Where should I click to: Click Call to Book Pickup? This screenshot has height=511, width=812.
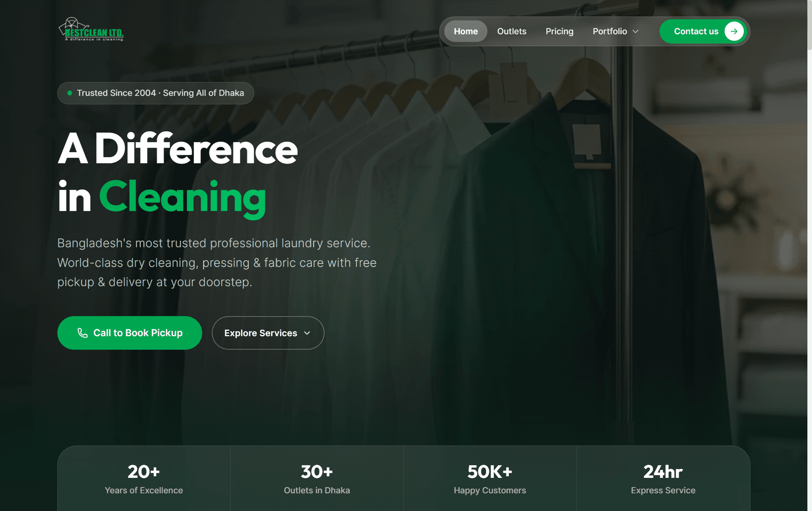pyautogui.click(x=129, y=333)
